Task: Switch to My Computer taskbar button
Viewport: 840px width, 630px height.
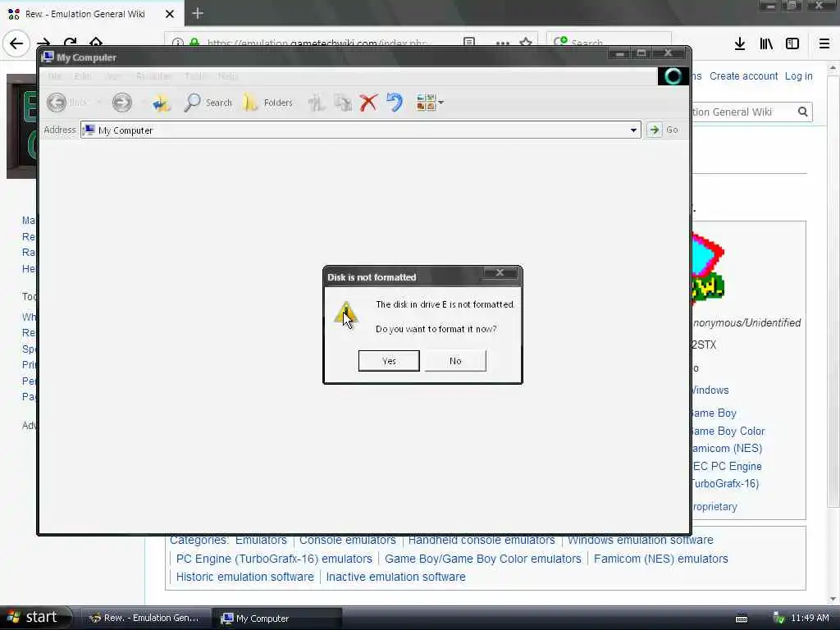Action: point(276,619)
